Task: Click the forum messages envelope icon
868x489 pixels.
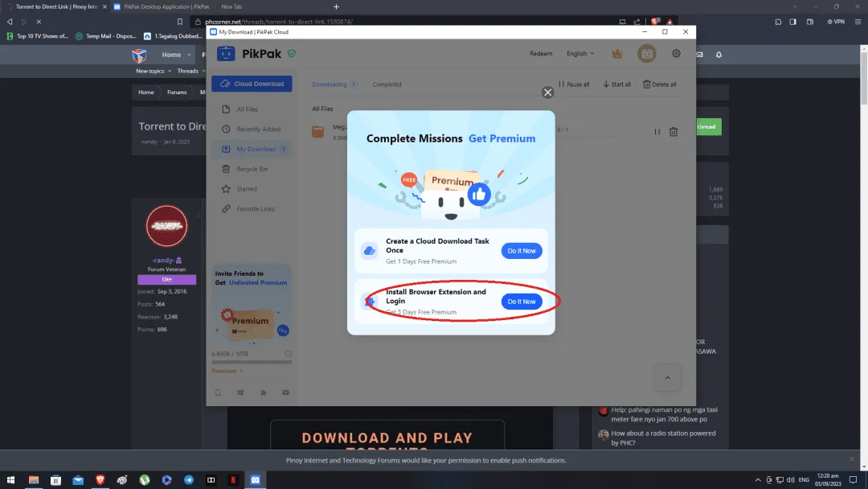Action: click(x=700, y=55)
